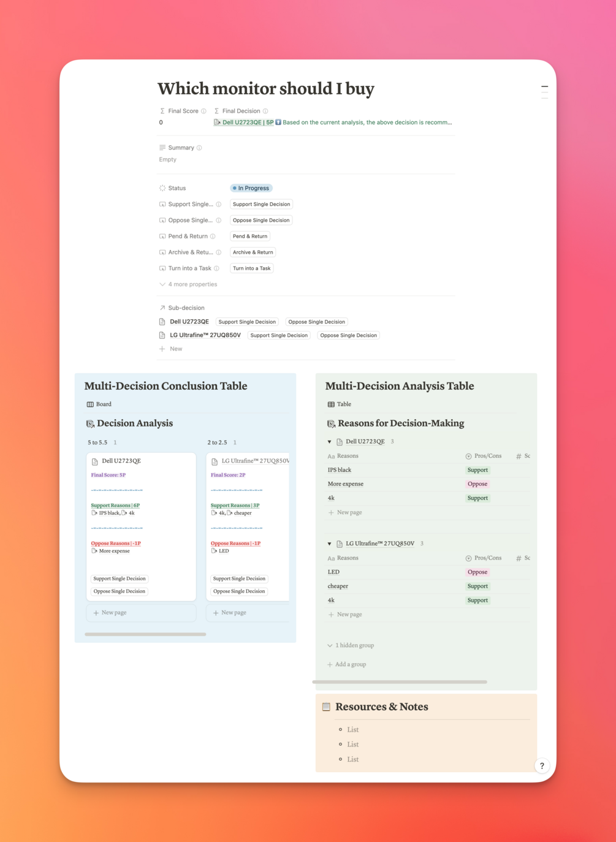Click Support tag on IPS black row
Screen dimensions: 616x842
[477, 470]
